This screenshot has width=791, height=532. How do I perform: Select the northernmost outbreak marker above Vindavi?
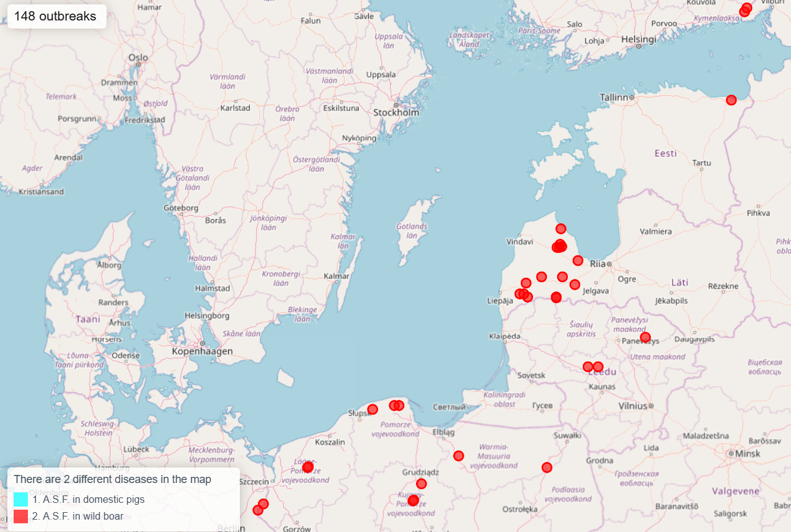coord(561,229)
